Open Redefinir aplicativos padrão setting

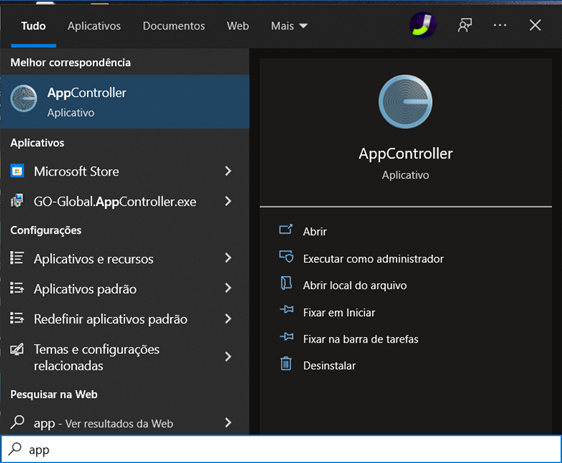coord(125,319)
